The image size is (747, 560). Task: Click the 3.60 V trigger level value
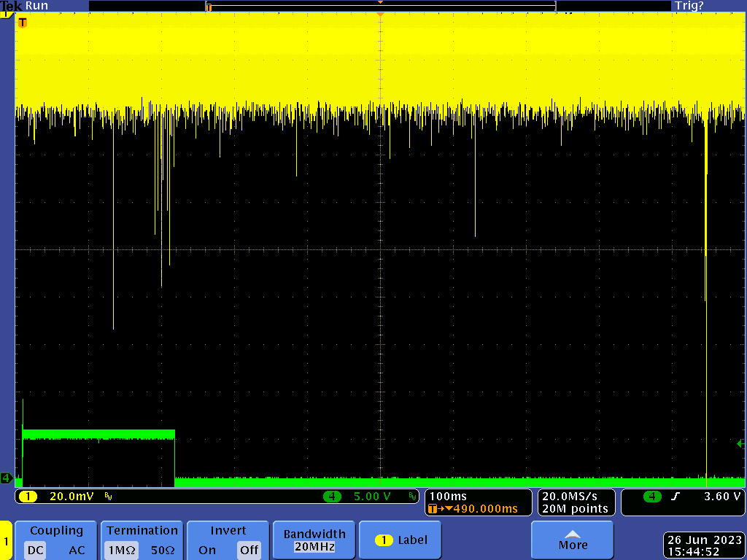coord(722,497)
